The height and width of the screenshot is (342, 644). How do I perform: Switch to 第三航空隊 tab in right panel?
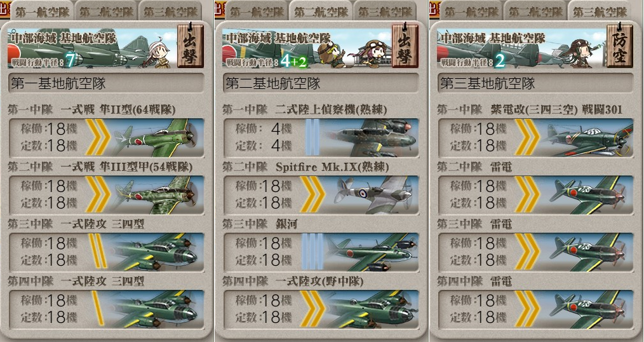(600, 12)
